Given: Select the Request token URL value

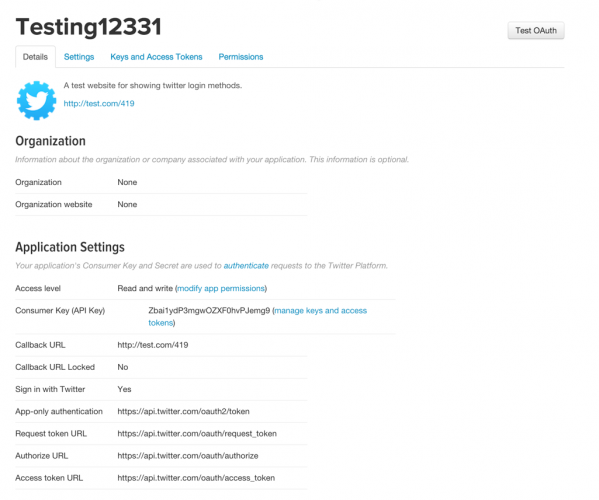Looking at the screenshot, I should (197, 434).
